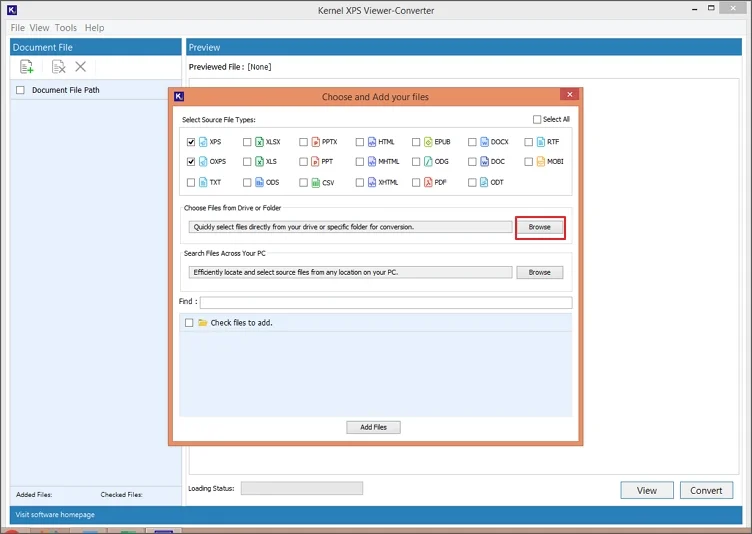
Task: Click the ODS file type icon
Action: coord(259,182)
